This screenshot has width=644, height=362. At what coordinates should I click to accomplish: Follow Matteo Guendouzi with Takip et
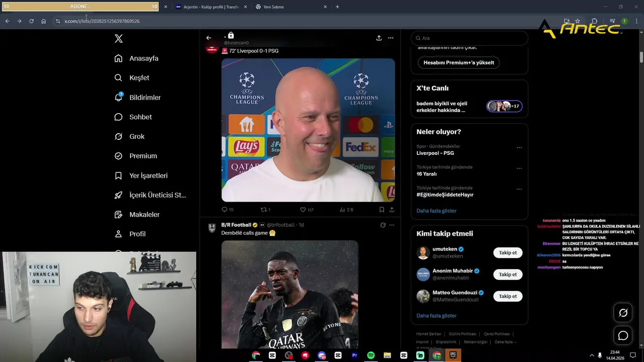(x=508, y=296)
